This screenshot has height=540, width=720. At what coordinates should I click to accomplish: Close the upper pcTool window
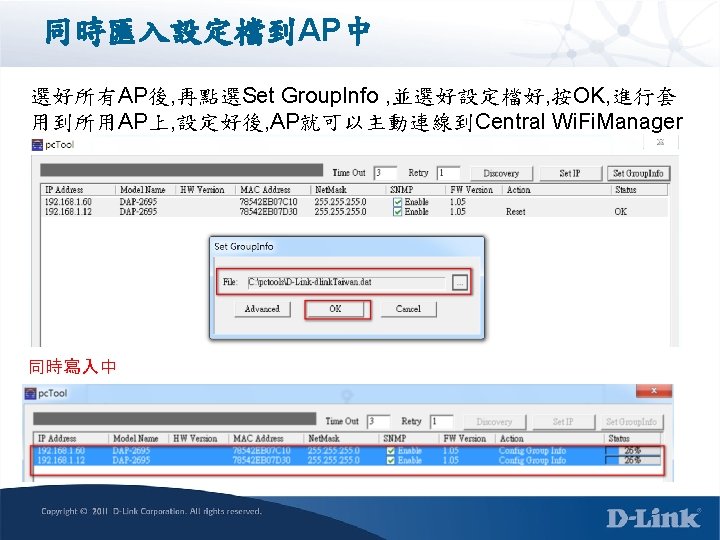[660, 142]
